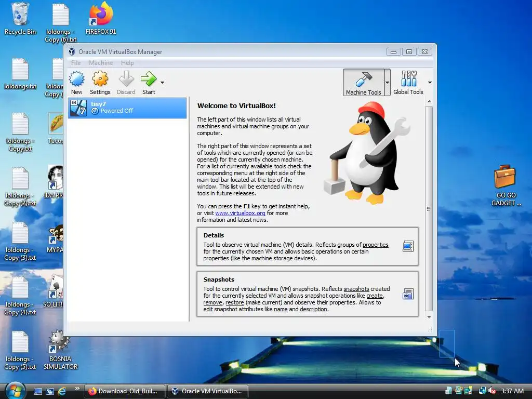Launch Internet Explorer from quick launch
The width and height of the screenshot is (532, 399).
tap(62, 391)
